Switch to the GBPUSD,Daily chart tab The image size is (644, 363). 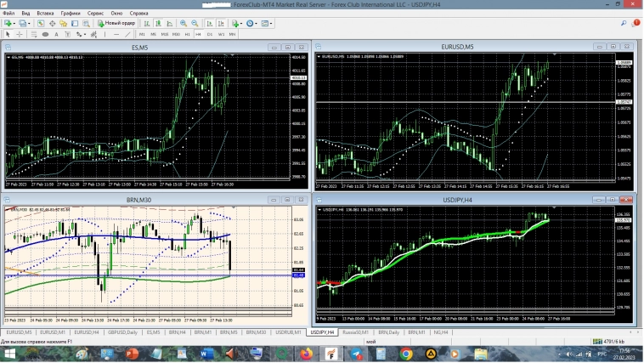(x=123, y=332)
